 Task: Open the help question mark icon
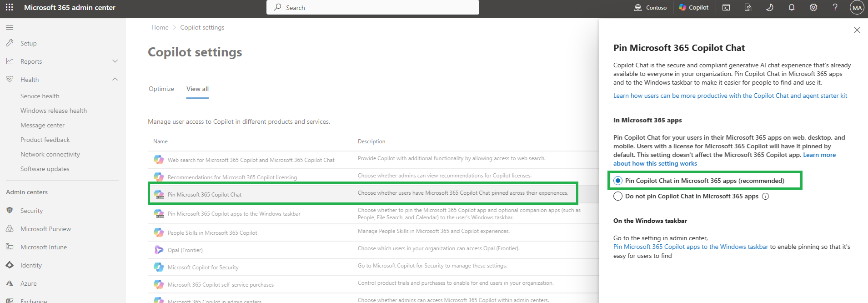click(835, 7)
